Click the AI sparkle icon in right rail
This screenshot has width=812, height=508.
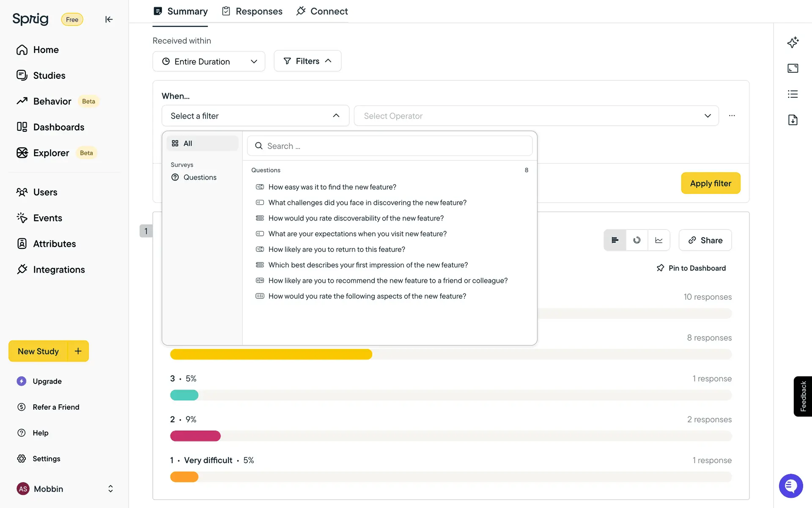click(793, 42)
